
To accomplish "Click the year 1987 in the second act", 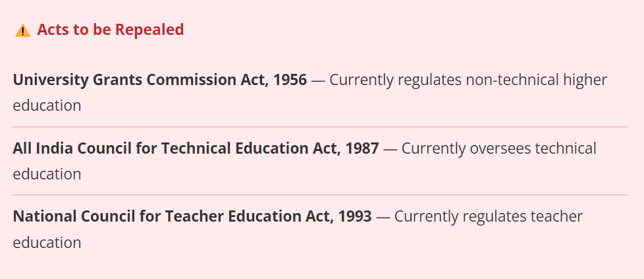I will pyautogui.click(x=362, y=148).
